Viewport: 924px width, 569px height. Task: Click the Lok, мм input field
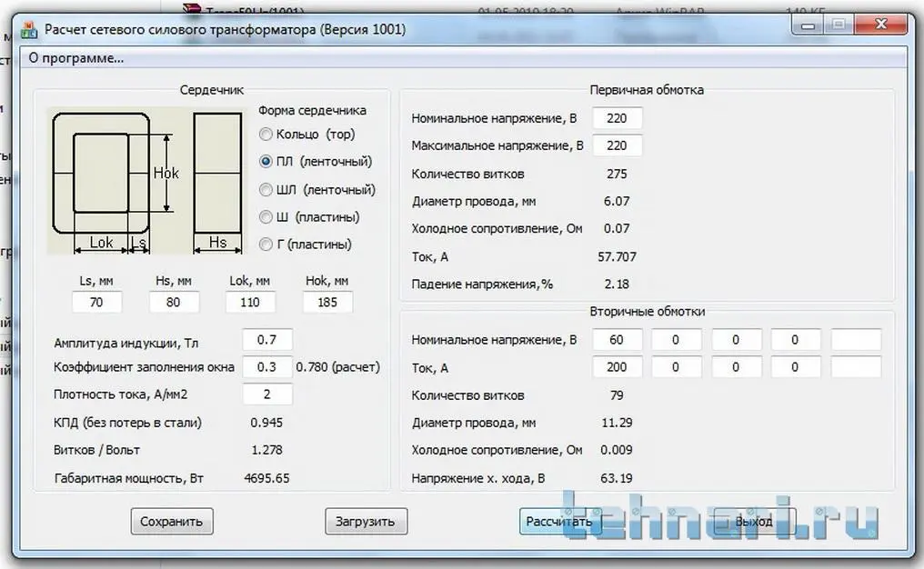[x=250, y=302]
